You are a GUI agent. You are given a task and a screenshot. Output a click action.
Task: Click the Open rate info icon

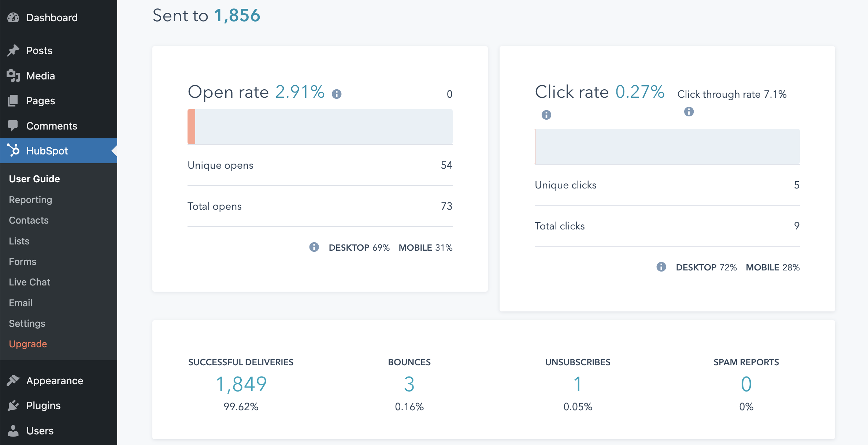(337, 94)
